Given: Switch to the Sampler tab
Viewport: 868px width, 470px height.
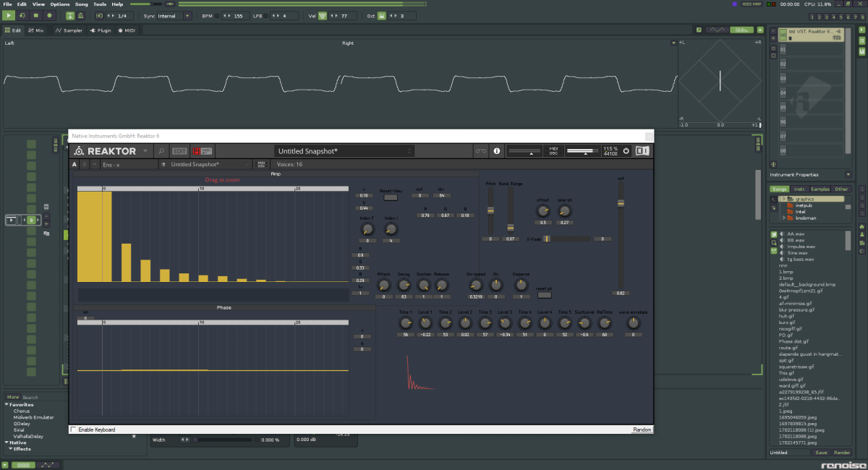Looking at the screenshot, I should click(x=69, y=30).
